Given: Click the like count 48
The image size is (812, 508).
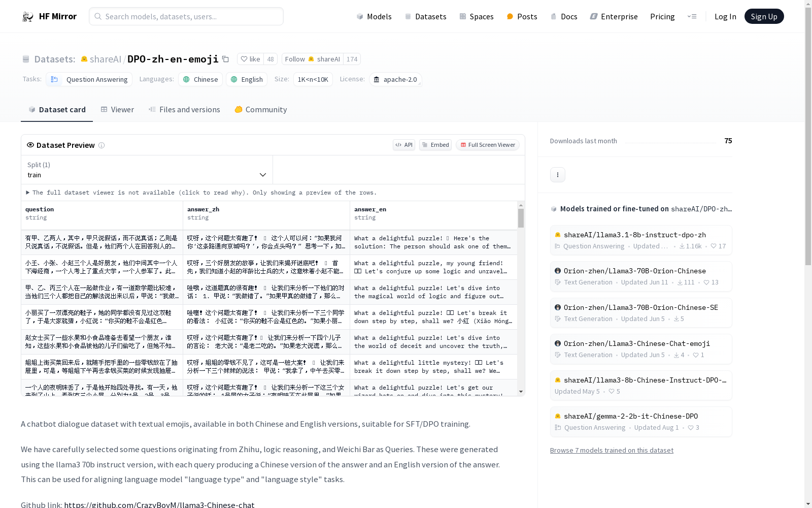Looking at the screenshot, I should (x=270, y=59).
